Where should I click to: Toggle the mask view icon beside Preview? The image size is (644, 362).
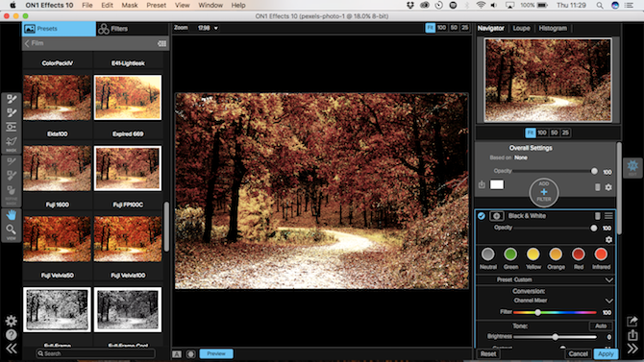(190, 353)
